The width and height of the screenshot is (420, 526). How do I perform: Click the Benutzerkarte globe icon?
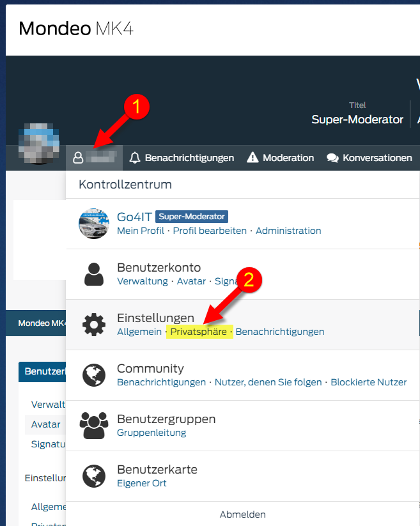[x=94, y=476]
